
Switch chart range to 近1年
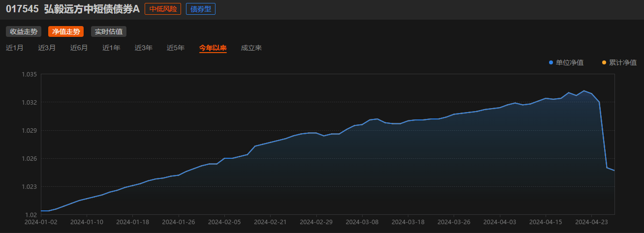(111, 48)
